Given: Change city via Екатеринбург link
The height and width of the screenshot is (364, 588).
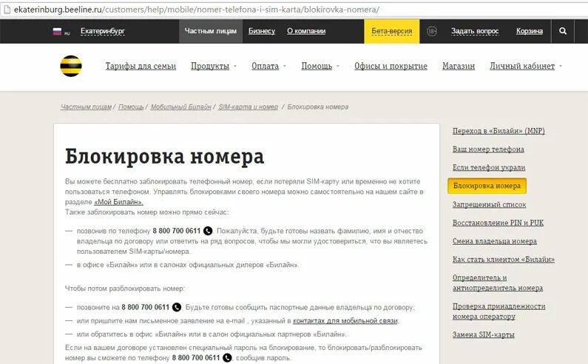Looking at the screenshot, I should coord(102,31).
